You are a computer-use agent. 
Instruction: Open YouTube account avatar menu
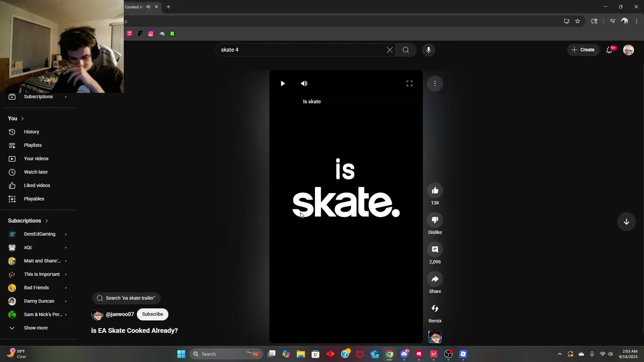[x=628, y=50]
